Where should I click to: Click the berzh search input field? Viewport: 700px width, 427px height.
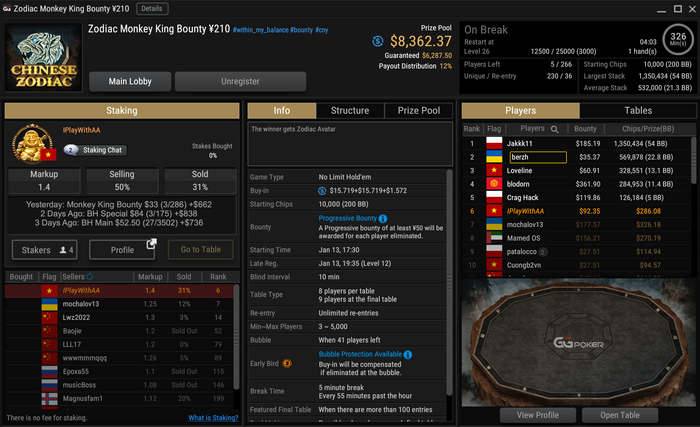pos(538,157)
